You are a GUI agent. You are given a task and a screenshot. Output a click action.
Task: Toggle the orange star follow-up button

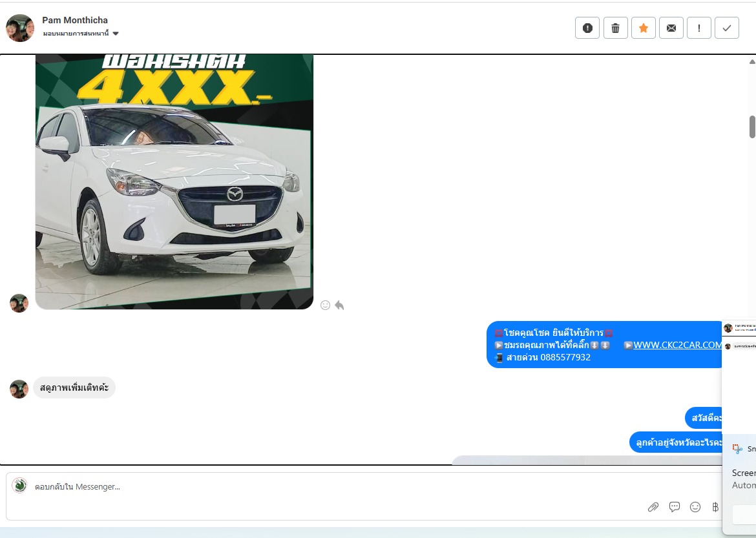tap(643, 28)
